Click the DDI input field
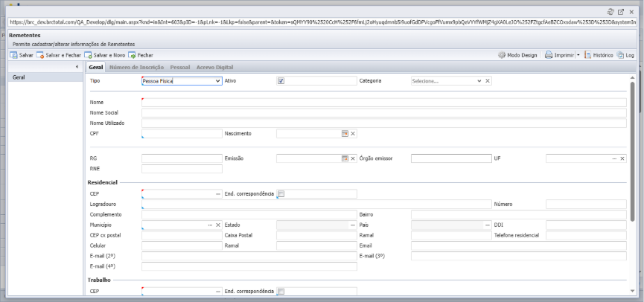Screen dimensions: 644x302 click(586, 225)
